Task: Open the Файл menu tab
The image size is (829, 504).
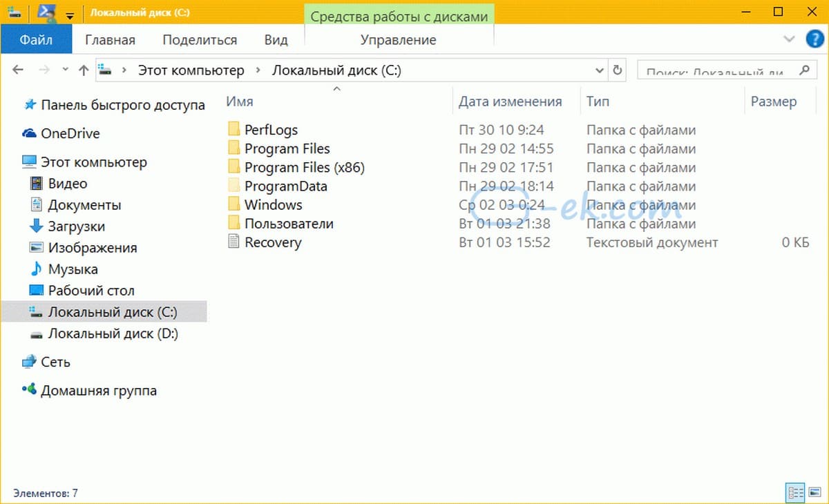Action: click(36, 40)
